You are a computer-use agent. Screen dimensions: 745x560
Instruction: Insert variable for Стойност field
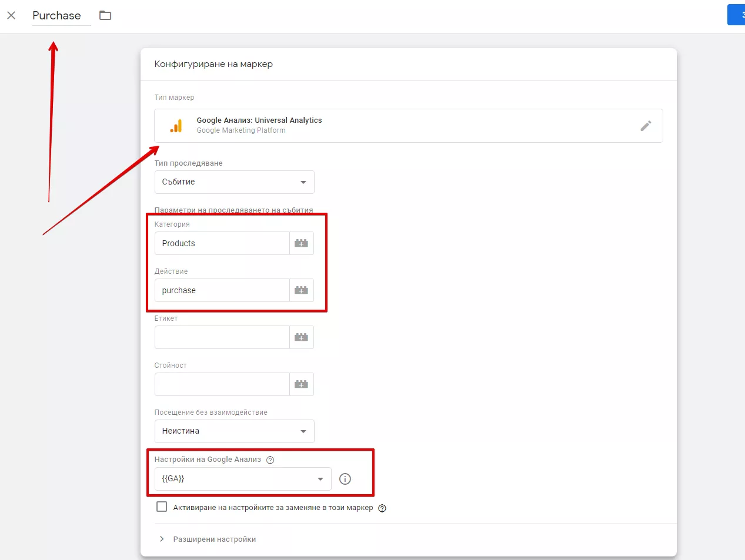(302, 384)
